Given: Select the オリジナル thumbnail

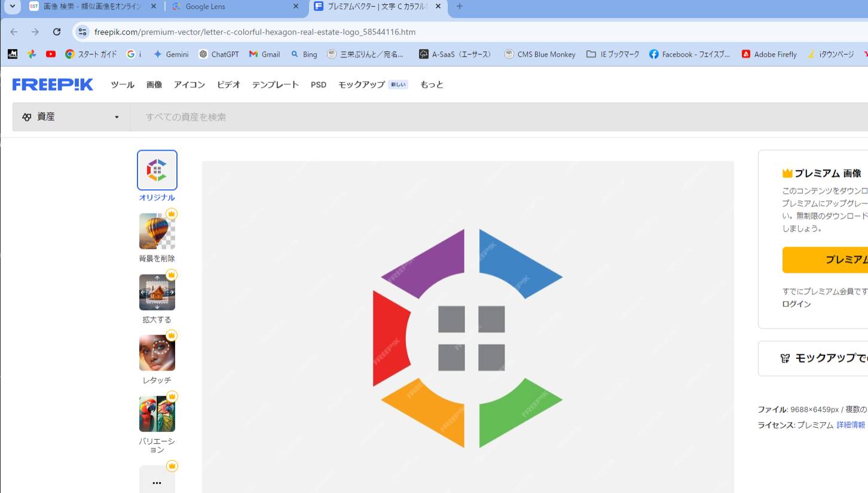Looking at the screenshot, I should [x=157, y=170].
